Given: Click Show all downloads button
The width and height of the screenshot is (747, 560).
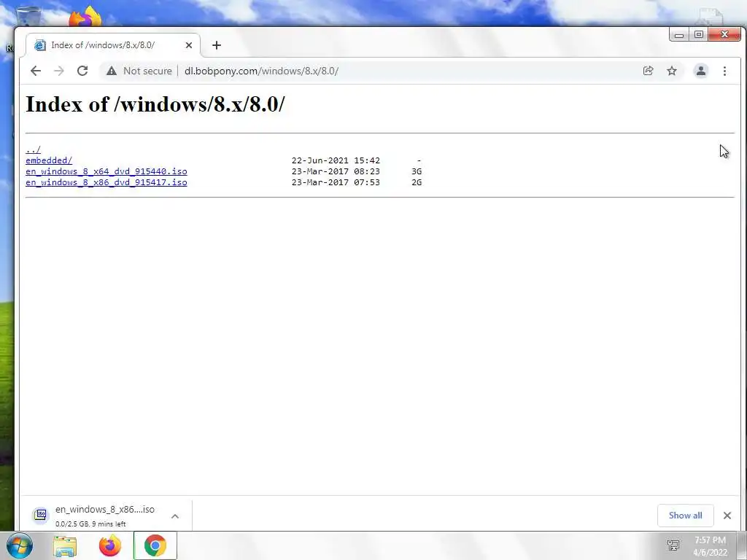Looking at the screenshot, I should coord(685,516).
